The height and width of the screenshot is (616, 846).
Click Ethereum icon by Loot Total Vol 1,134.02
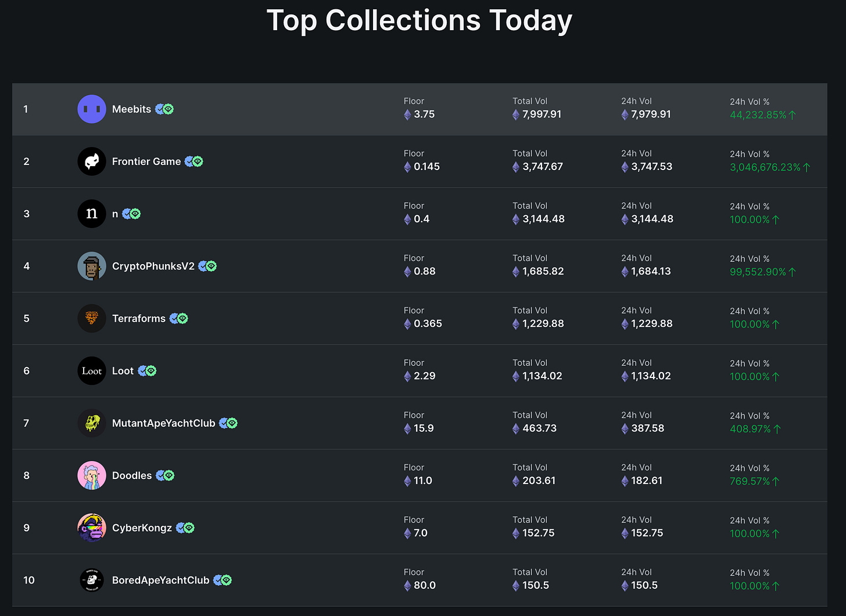[x=516, y=376]
